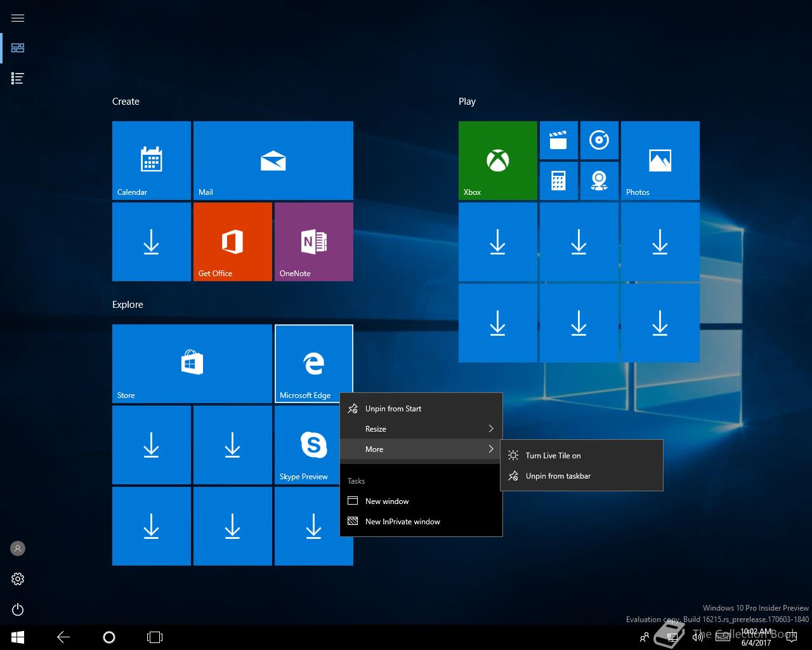Click the Windows Start button on the taskbar
This screenshot has height=650, width=812.
click(18, 637)
